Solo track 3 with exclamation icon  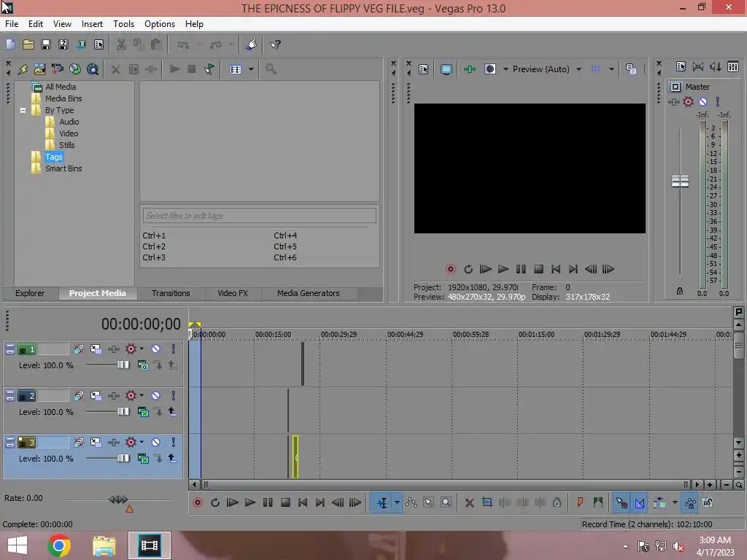174,443
